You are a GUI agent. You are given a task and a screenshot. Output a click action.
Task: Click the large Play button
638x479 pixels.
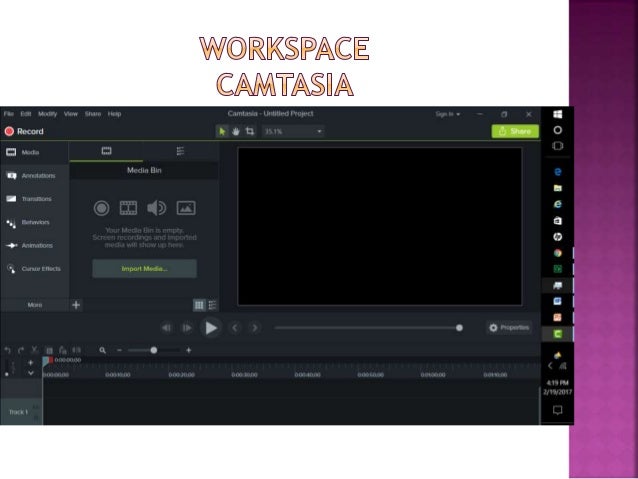211,328
